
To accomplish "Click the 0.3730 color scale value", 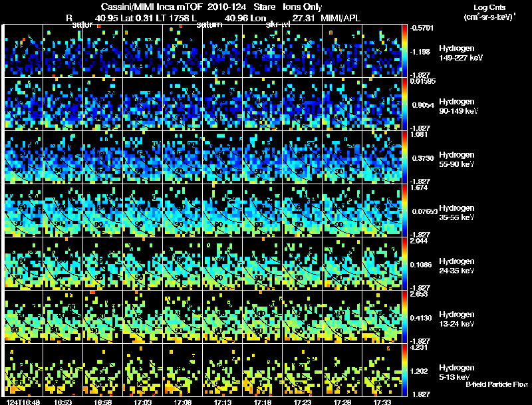I will coord(423,158).
